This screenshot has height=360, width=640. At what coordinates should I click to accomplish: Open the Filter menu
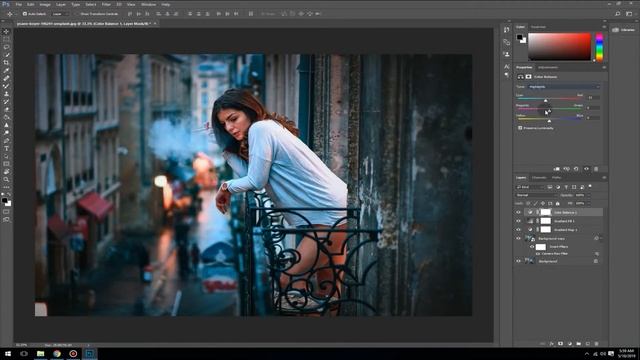pos(106,4)
